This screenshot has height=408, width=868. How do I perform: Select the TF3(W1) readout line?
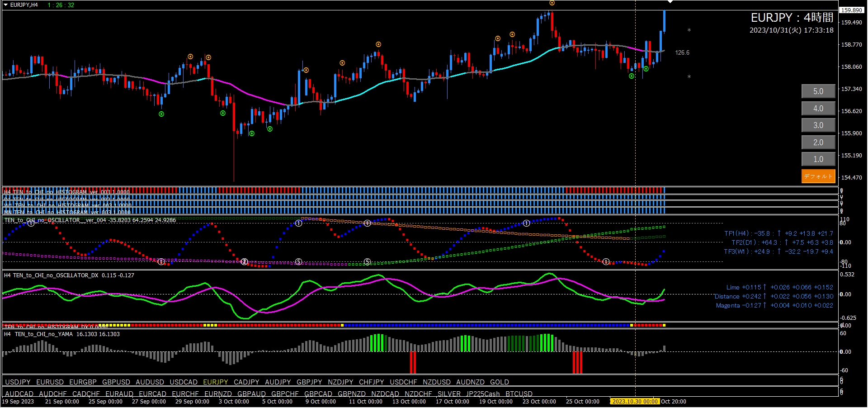point(778,252)
